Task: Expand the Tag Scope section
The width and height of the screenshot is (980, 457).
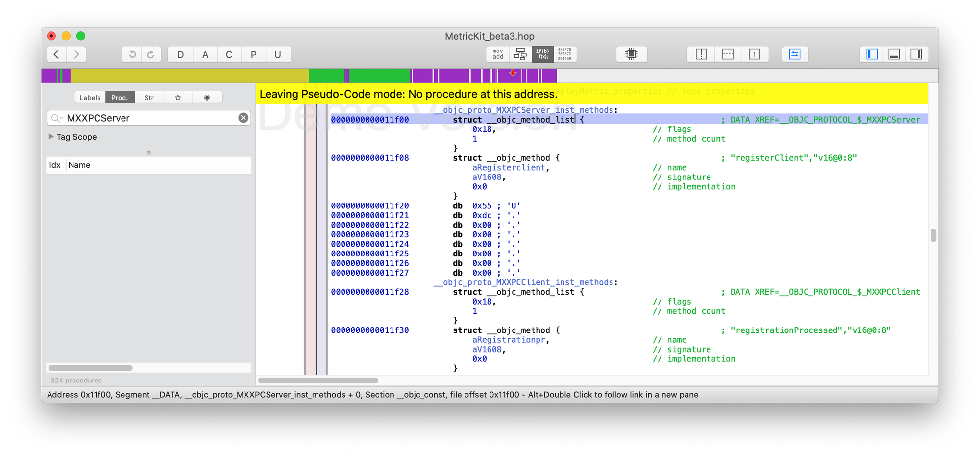Action: click(50, 137)
